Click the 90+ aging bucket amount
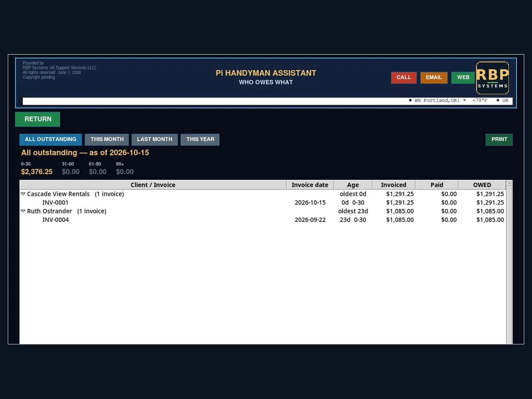The width and height of the screenshot is (532, 399). pos(125,172)
